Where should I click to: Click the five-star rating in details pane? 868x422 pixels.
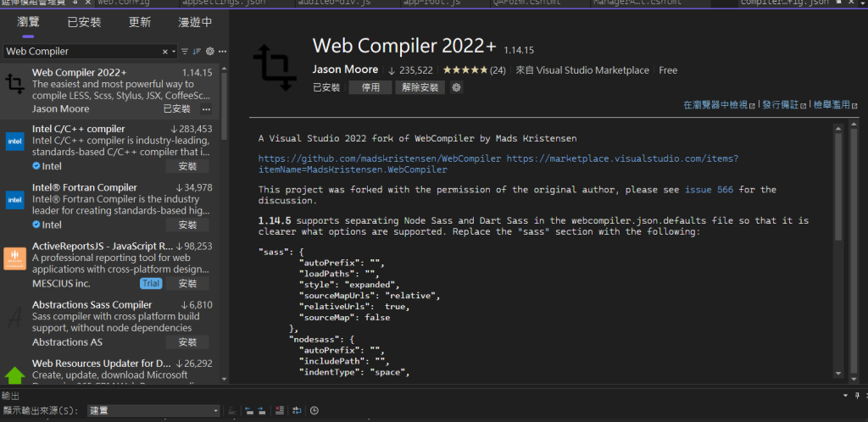point(465,70)
